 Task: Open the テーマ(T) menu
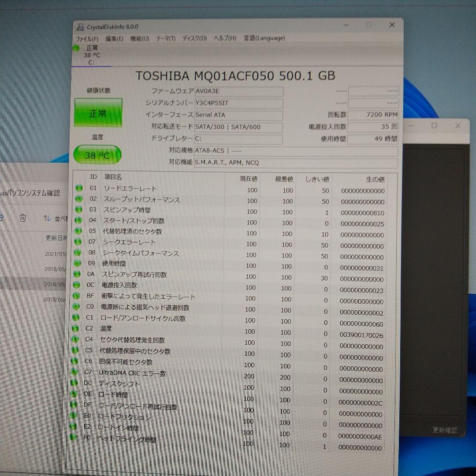click(x=165, y=38)
